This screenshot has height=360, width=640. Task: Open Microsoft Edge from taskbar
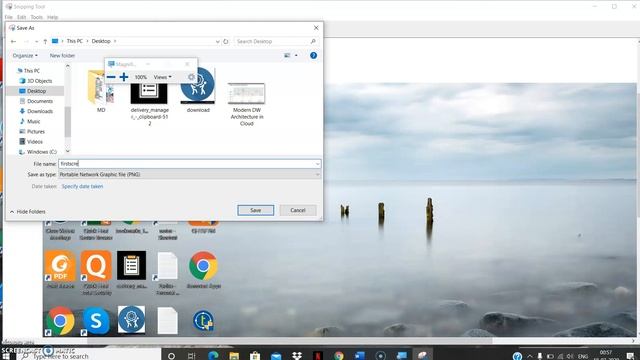pyautogui.click(x=213, y=356)
